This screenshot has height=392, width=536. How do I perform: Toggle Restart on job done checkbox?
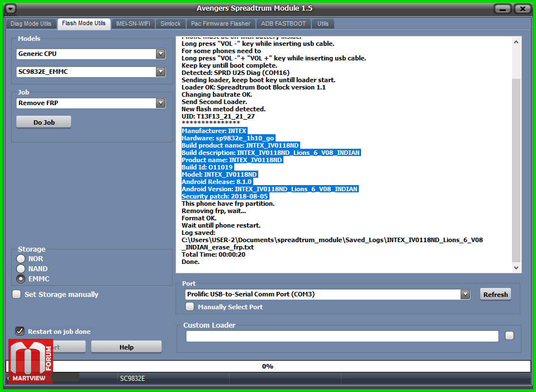[20, 331]
